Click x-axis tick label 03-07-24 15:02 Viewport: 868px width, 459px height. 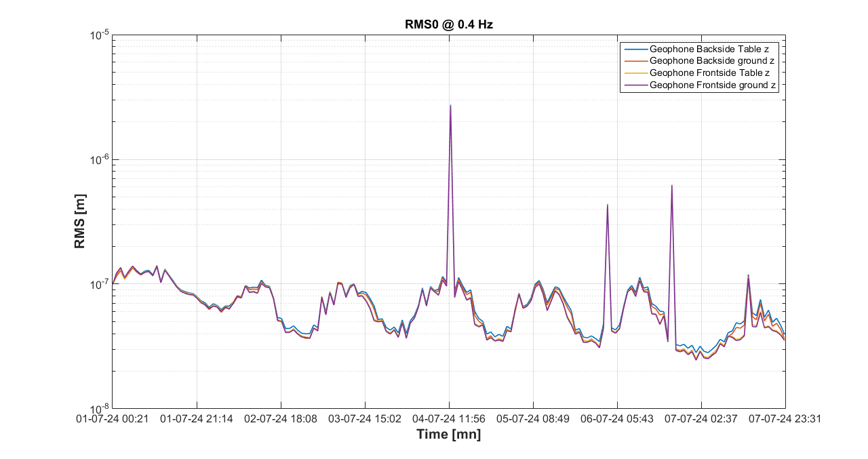coord(365,419)
